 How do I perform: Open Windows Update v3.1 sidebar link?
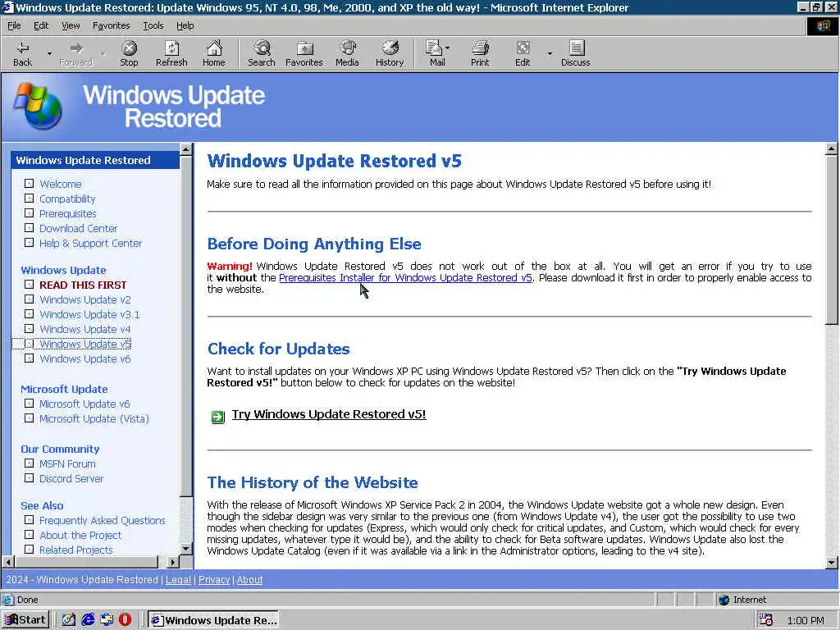pos(89,314)
